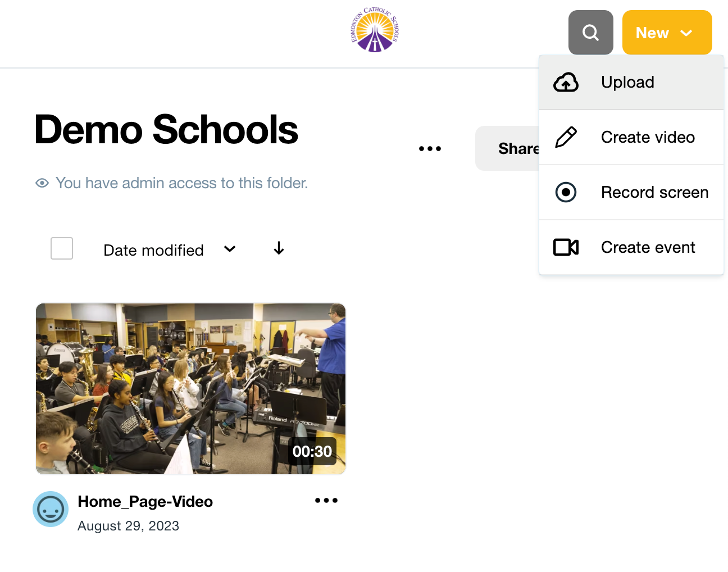Open the Home_Page-Video three-dot menu
This screenshot has height=572, width=728.
point(326,500)
